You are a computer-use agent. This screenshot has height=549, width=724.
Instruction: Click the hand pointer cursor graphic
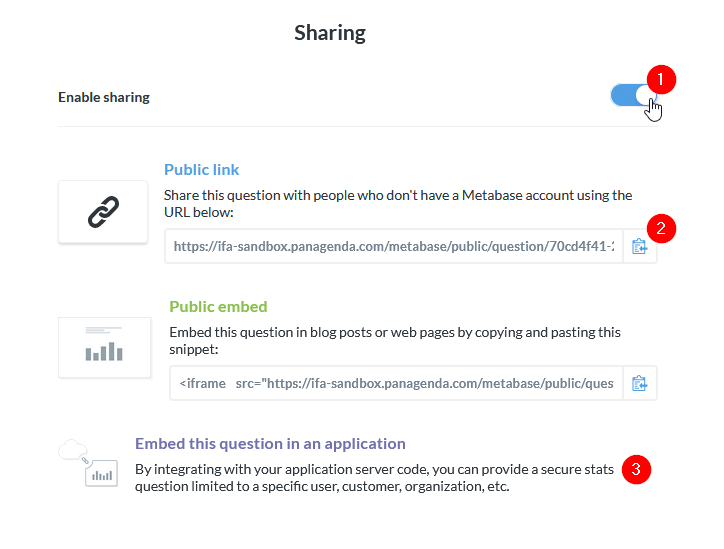pos(654,108)
